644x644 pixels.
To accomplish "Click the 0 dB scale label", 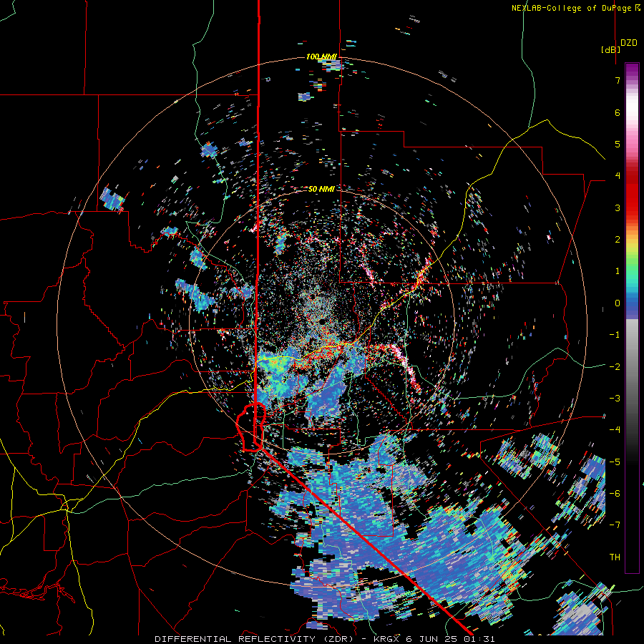I will (x=618, y=303).
